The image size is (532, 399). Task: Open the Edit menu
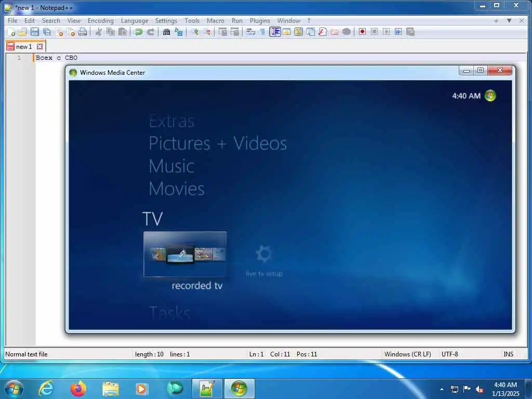pyautogui.click(x=30, y=21)
